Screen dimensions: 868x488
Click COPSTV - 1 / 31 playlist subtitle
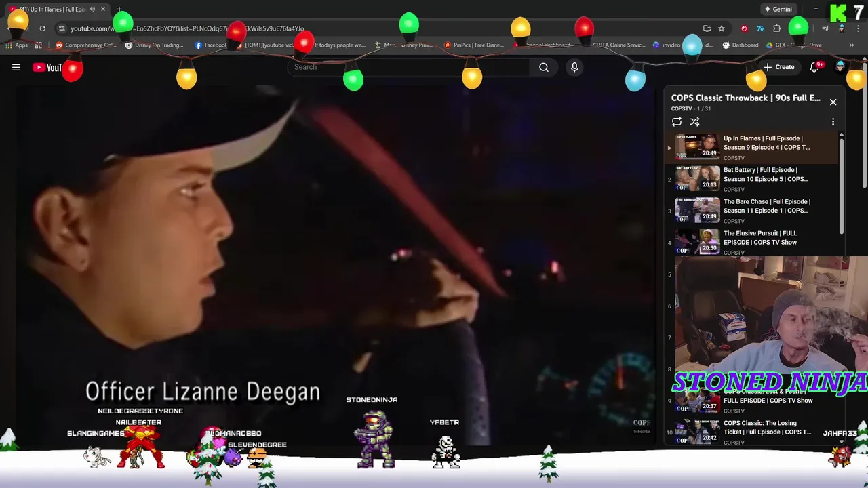(691, 108)
